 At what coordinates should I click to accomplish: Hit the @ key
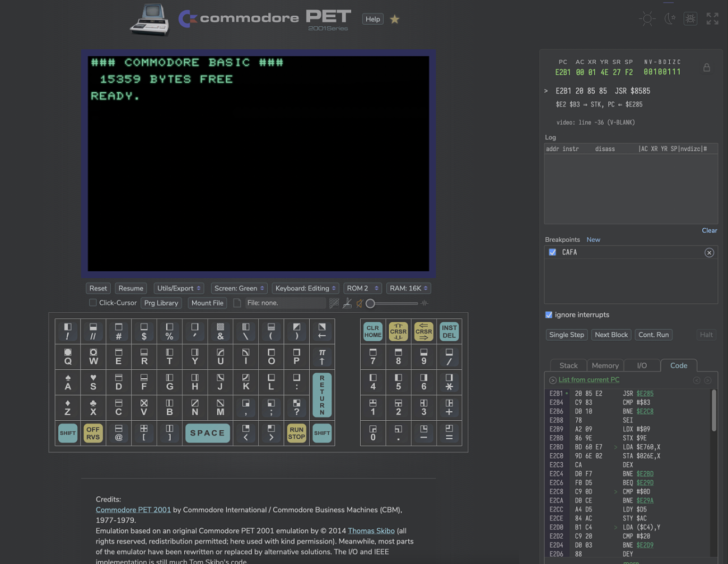[119, 433]
